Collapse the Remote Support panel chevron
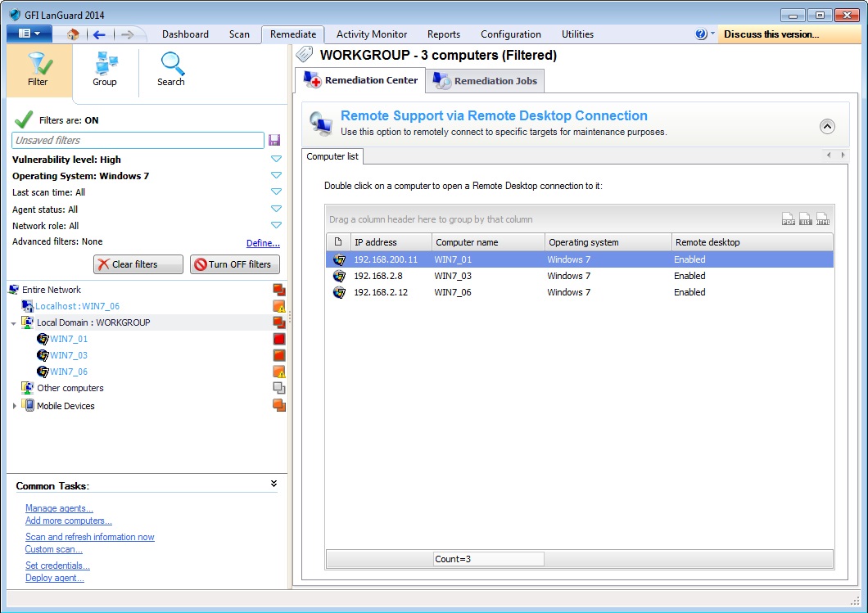This screenshot has height=613, width=868. [827, 126]
